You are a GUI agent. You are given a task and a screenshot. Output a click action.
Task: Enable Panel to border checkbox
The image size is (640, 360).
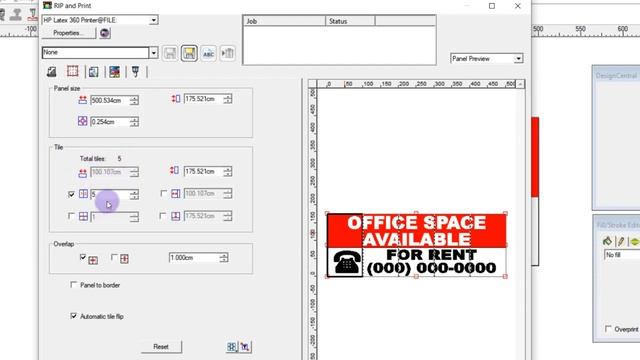[73, 285]
